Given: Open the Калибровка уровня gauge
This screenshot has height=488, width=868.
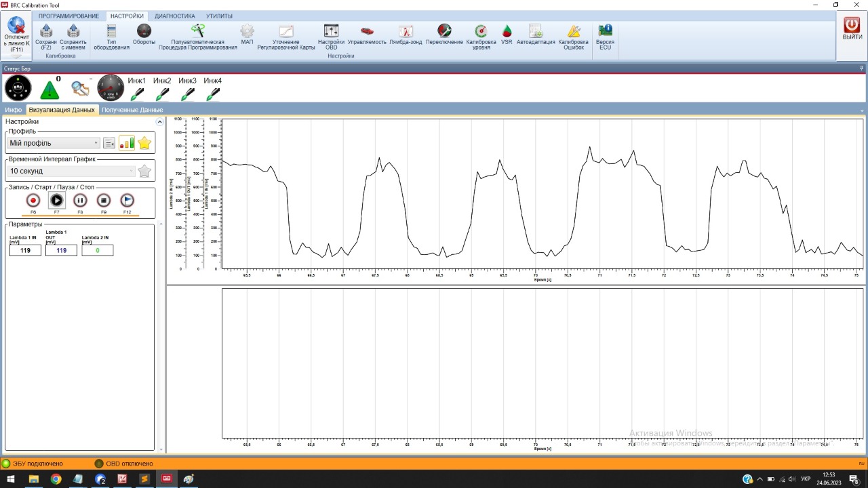Looking at the screenshot, I should point(481,37).
